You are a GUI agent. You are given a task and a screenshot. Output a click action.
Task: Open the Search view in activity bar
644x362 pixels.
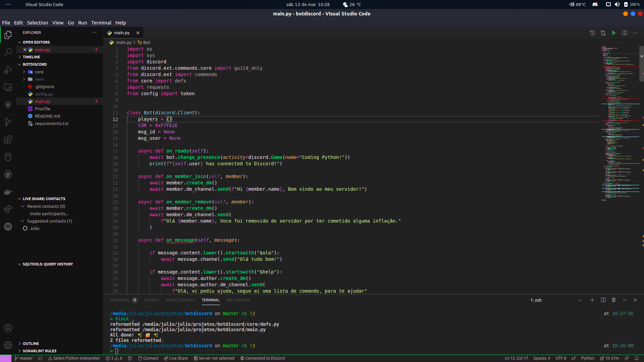coord(8,52)
